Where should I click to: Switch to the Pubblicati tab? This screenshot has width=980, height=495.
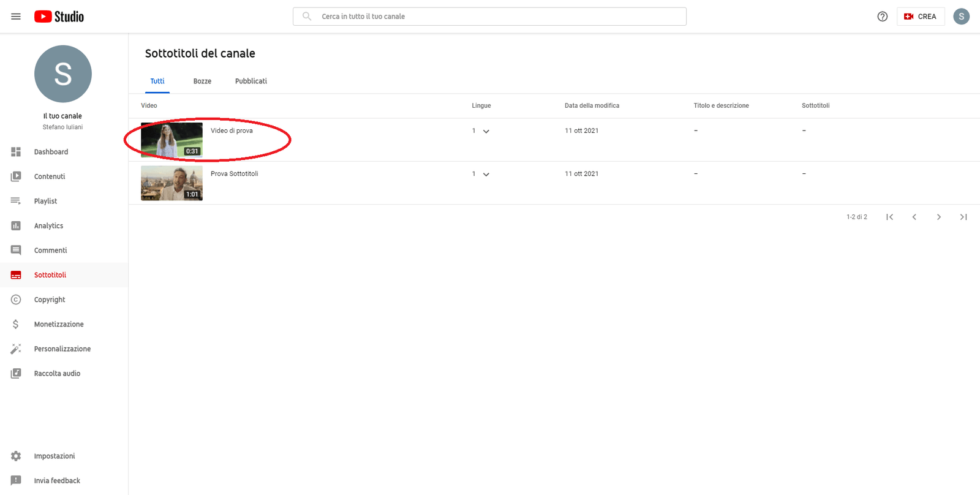[251, 81]
